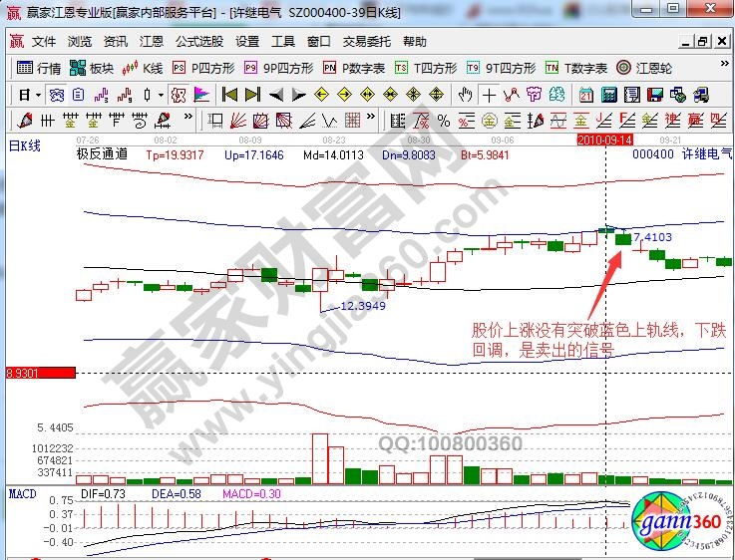Click the hand pan tool icon

465,95
